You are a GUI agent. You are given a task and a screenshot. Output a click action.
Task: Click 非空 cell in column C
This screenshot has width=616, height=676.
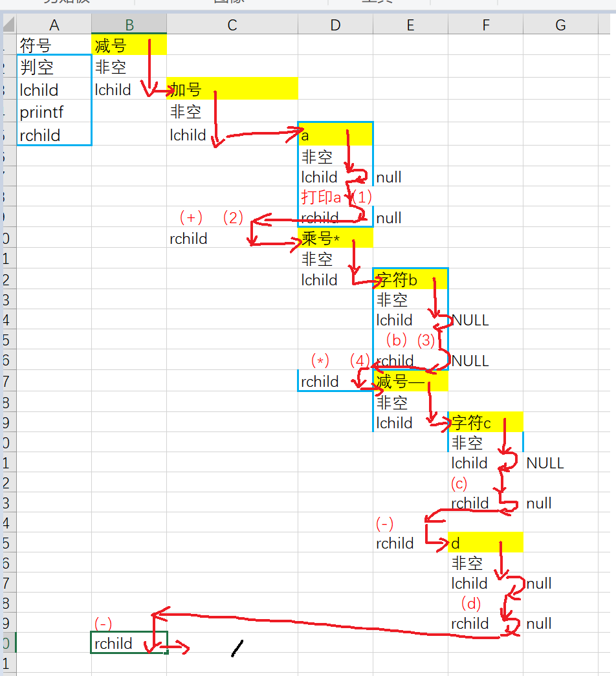(x=232, y=112)
